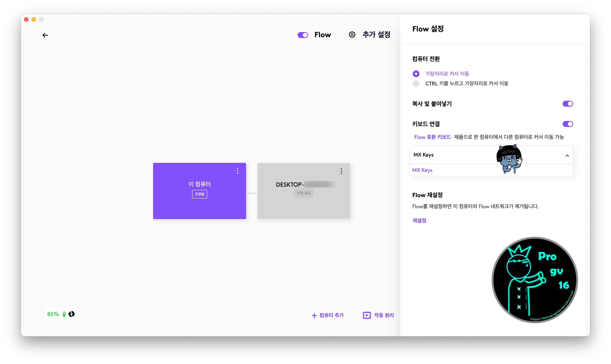Turn off the 키보드 연결 toggle
The width and height of the screenshot is (611, 364).
point(567,124)
